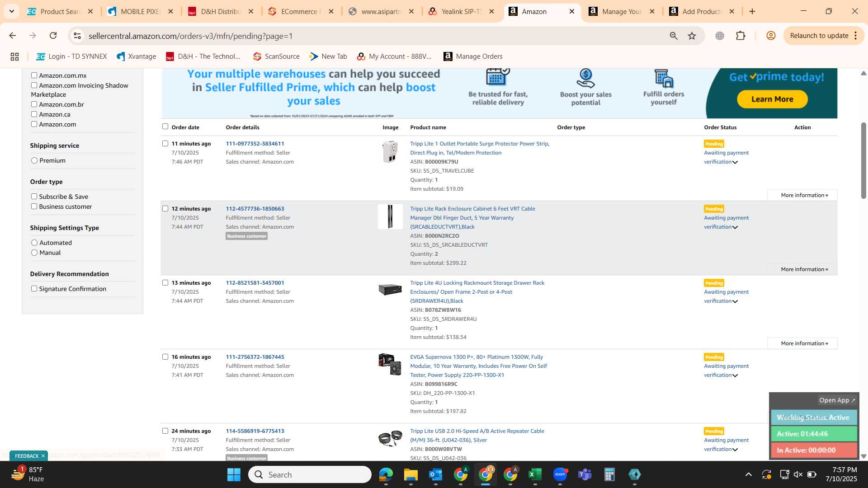
Task: Open Outlook from the taskbar
Action: click(x=435, y=474)
